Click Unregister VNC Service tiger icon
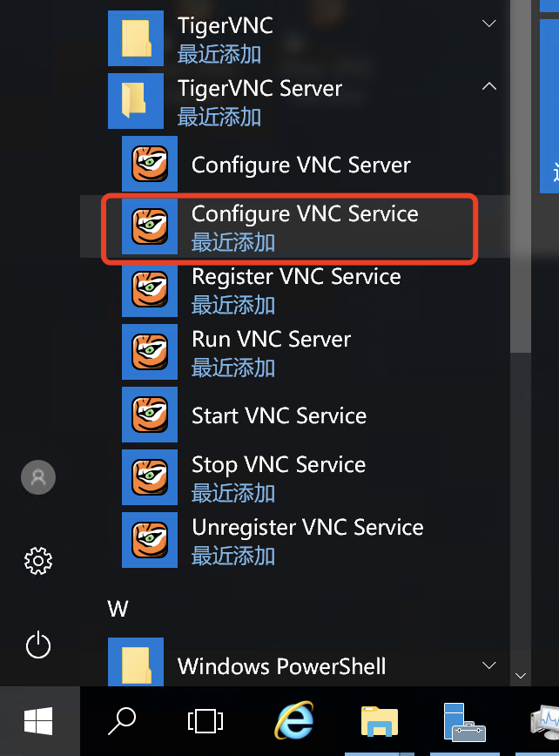This screenshot has width=559, height=756. pos(150,540)
